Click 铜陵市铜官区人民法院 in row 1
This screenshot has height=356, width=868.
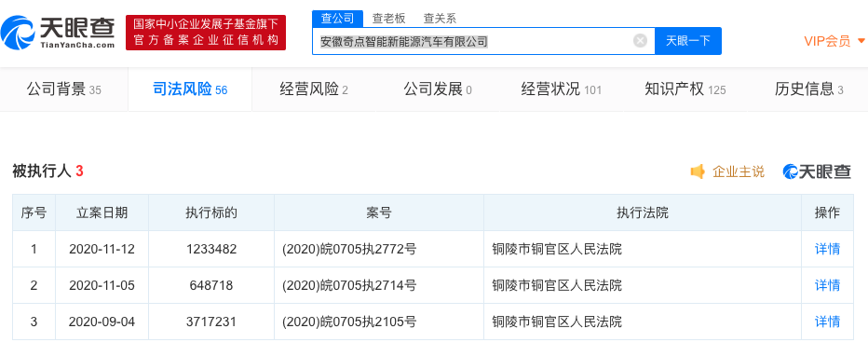(x=557, y=249)
